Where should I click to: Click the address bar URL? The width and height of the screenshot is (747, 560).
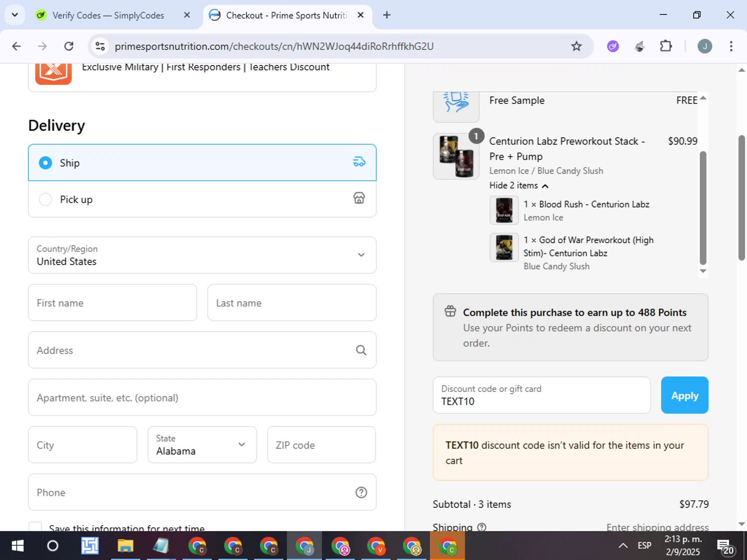pyautogui.click(x=274, y=46)
